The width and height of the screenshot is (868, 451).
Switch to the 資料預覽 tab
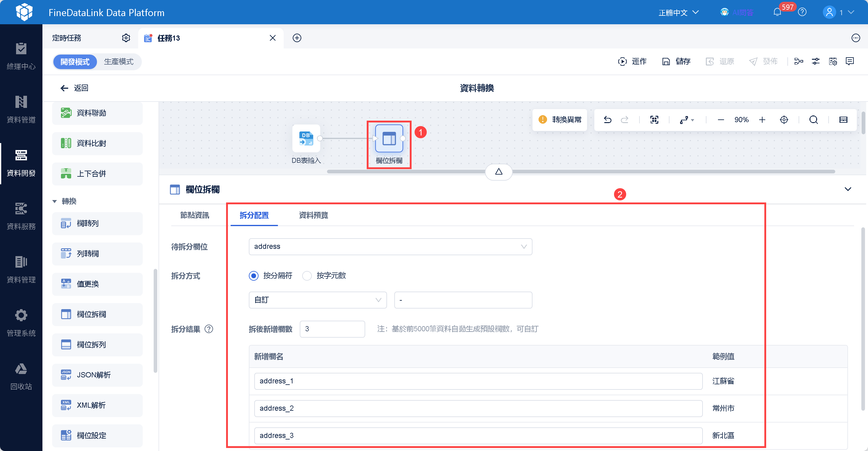(313, 215)
